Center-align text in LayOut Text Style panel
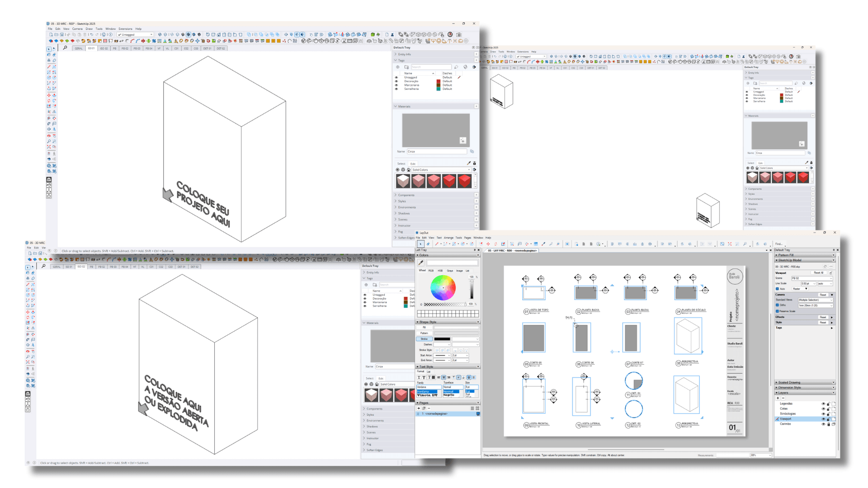The width and height of the screenshot is (868, 488). [443, 377]
